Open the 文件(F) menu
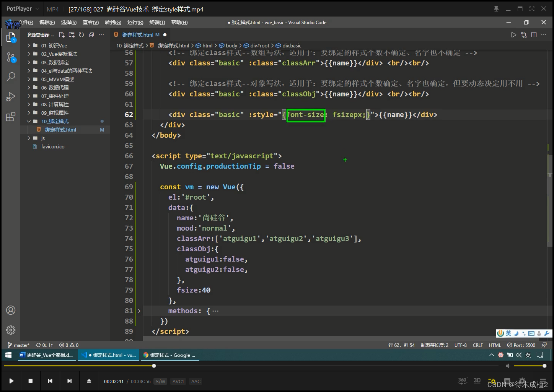The height and width of the screenshot is (392, 554). pyautogui.click(x=26, y=22)
